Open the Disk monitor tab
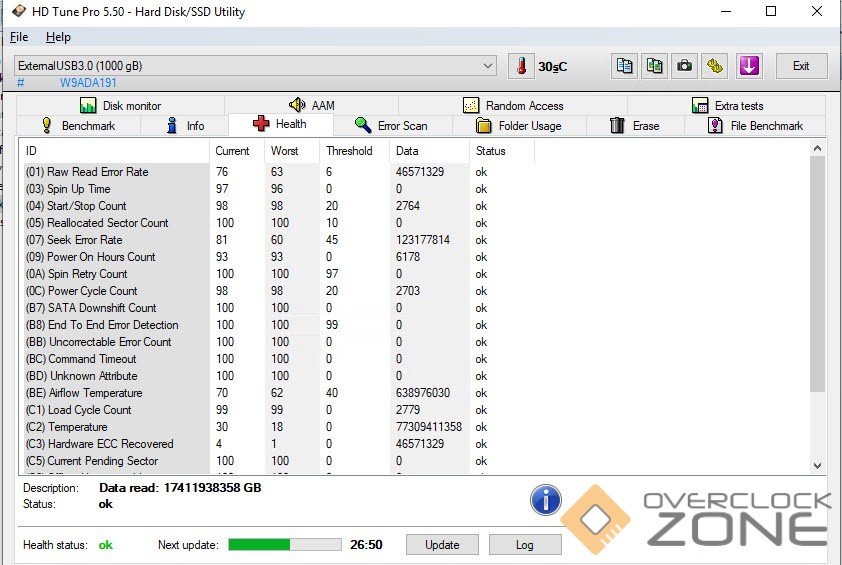The height and width of the screenshot is (565, 842). [120, 105]
